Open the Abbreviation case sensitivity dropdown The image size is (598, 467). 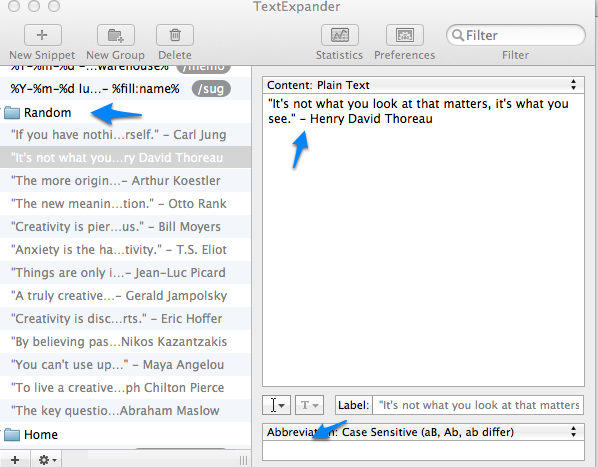(423, 432)
